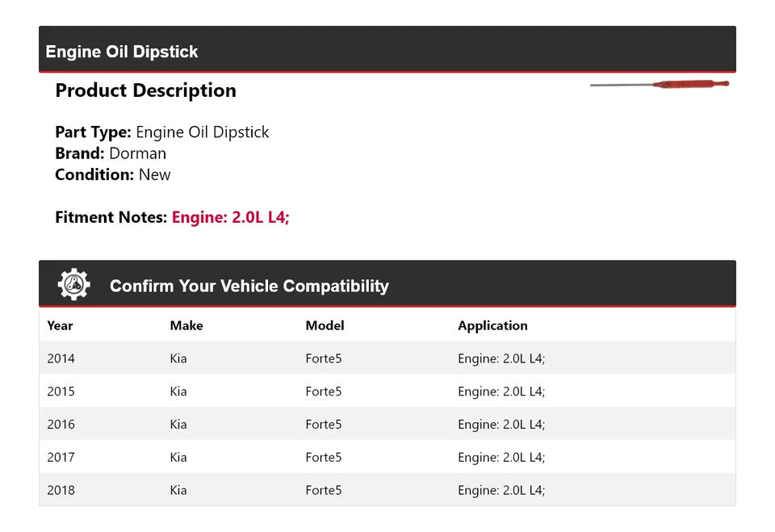Click the Make column header
The image size is (775, 532).
186,325
